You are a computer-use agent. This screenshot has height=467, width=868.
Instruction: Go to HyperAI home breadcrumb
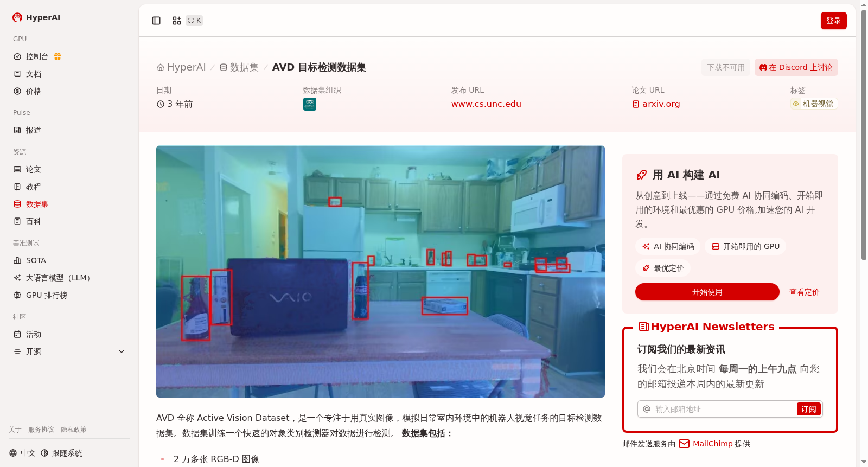pos(181,67)
